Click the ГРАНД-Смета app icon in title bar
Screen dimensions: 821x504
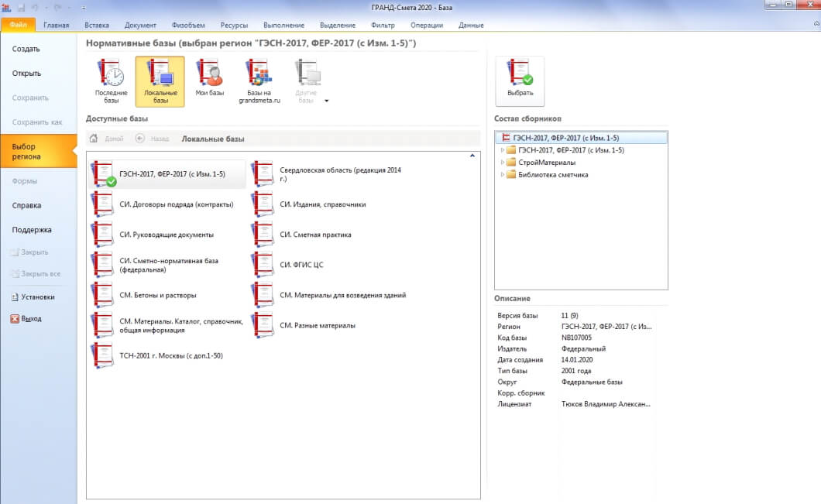6,8
